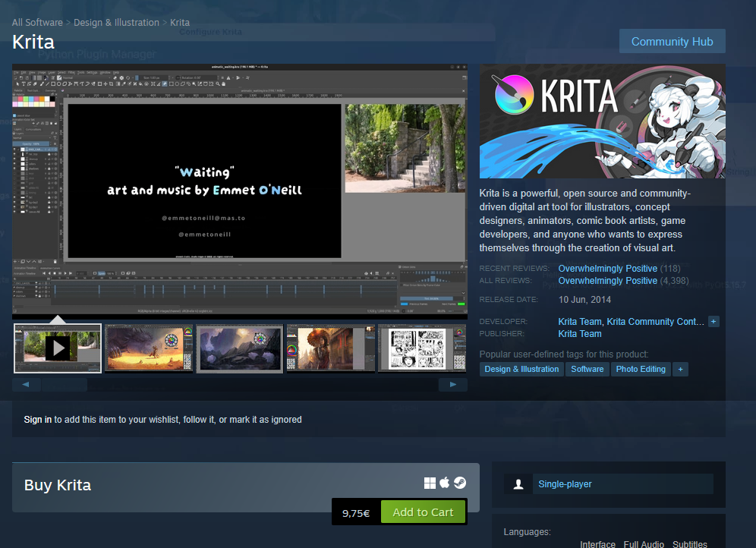This screenshot has width=756, height=548.
Task: Click the SteamOS platform icon
Action: pyautogui.click(x=460, y=483)
